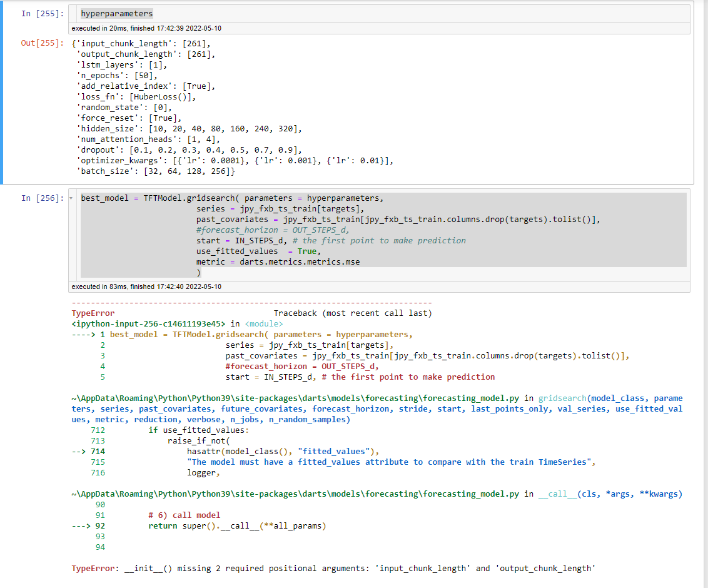
Task: Click the 'force_reset': [True] output line
Action: pyautogui.click(x=129, y=118)
